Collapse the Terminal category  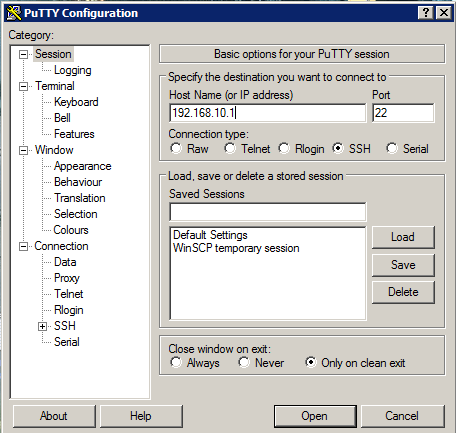pos(23,87)
